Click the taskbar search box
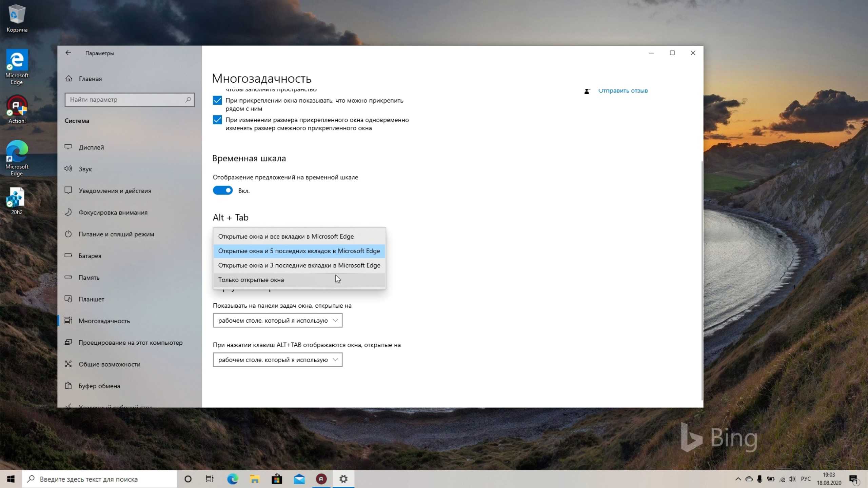The width and height of the screenshot is (868, 488). [x=99, y=479]
